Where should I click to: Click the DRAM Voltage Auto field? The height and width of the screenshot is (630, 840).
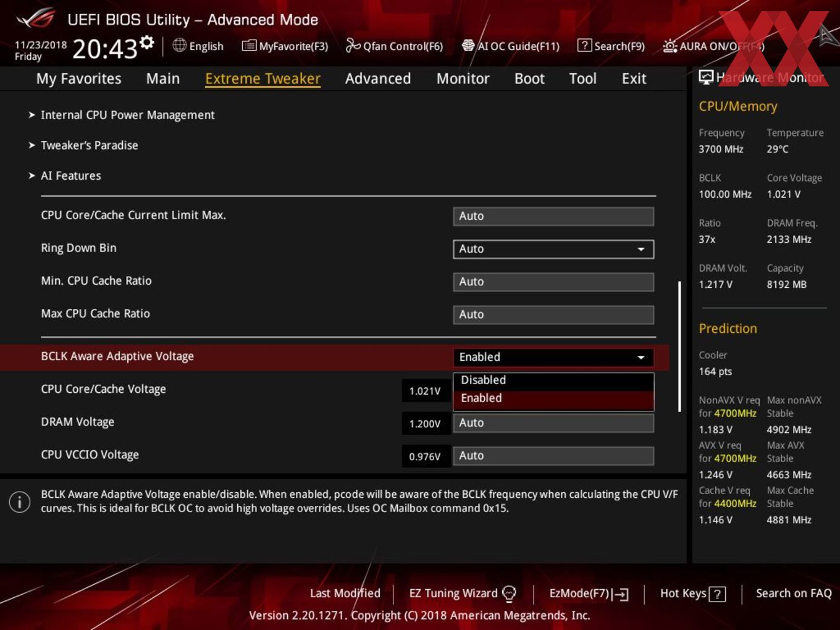click(553, 423)
